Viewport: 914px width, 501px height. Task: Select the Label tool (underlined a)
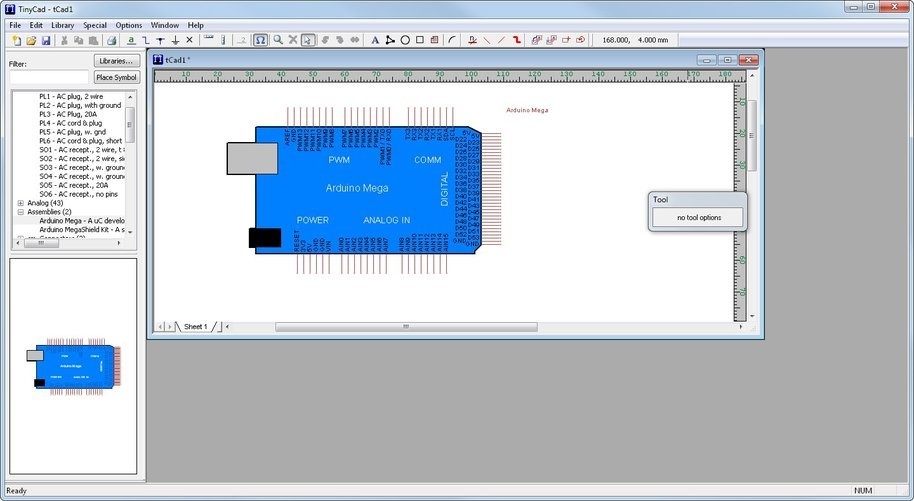pos(131,40)
